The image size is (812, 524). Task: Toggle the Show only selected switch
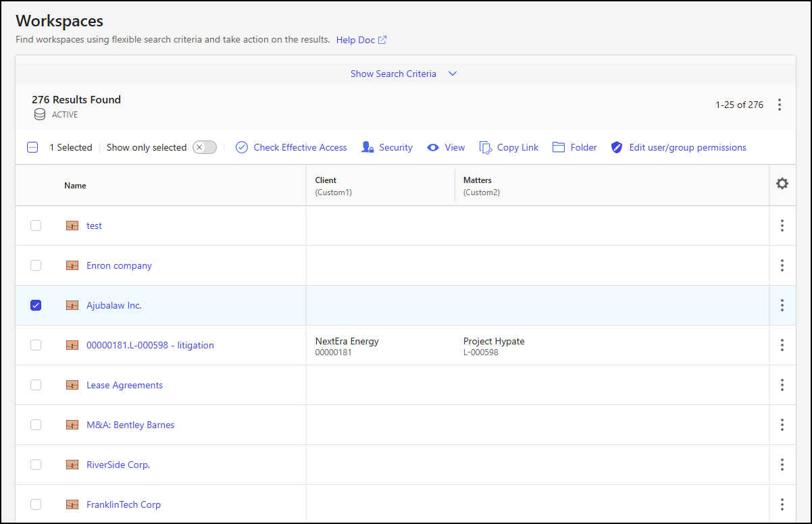click(x=204, y=147)
